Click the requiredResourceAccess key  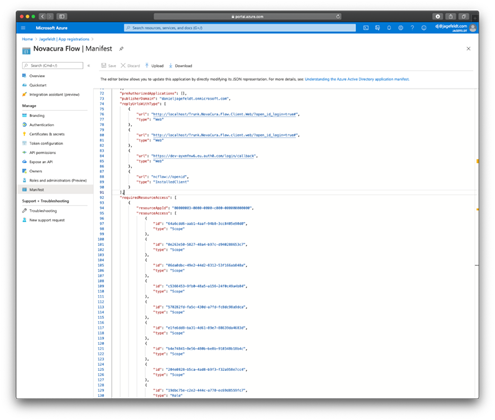[145, 198]
